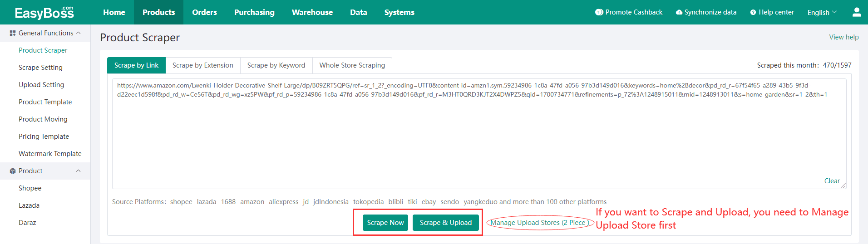
Task: Click 'aliexpress' in Source Platforms list
Action: pyautogui.click(x=284, y=202)
